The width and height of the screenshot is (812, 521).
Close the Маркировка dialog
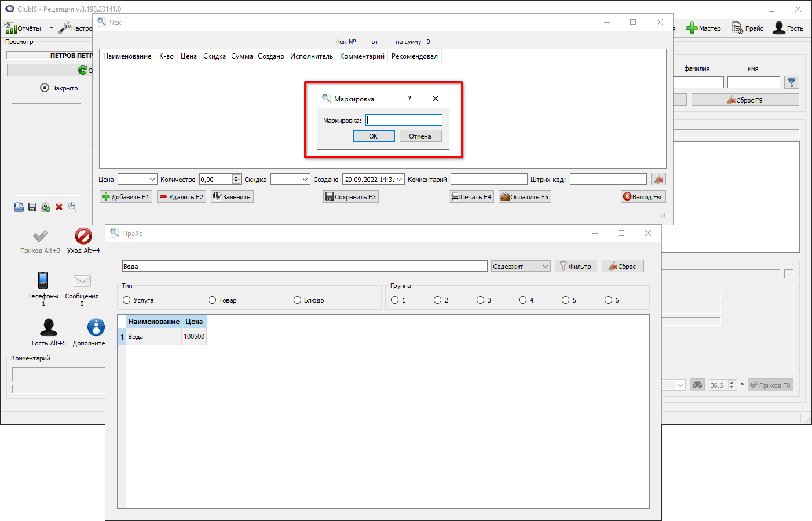click(436, 99)
